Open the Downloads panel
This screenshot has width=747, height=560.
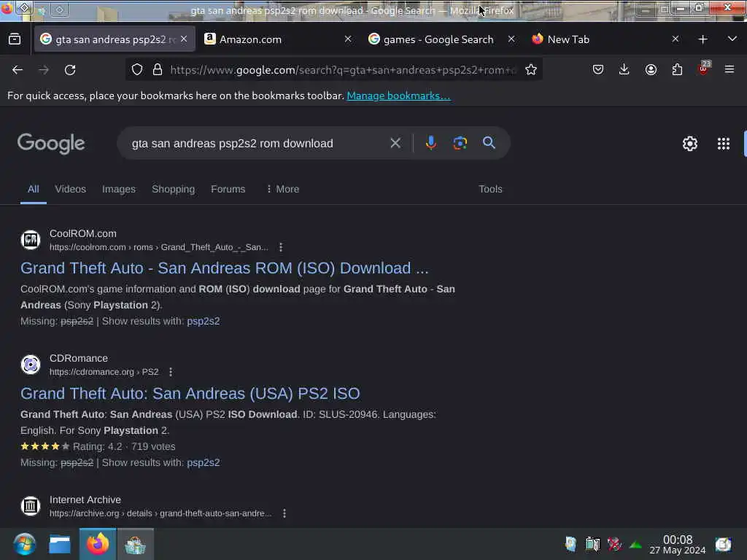click(624, 69)
